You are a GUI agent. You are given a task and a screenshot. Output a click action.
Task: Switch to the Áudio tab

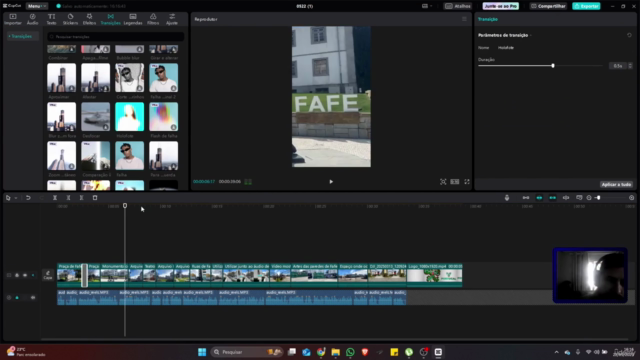click(32, 19)
